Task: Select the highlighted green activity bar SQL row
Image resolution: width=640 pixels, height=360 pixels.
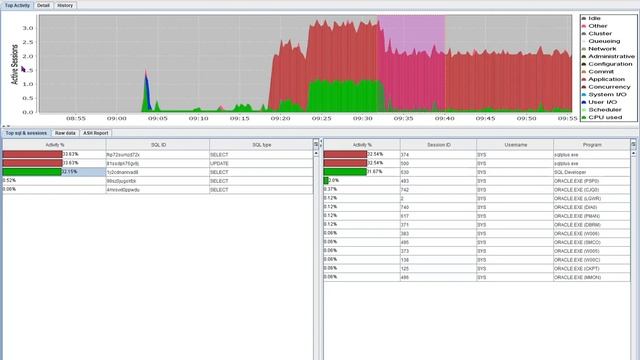Action: click(158, 172)
